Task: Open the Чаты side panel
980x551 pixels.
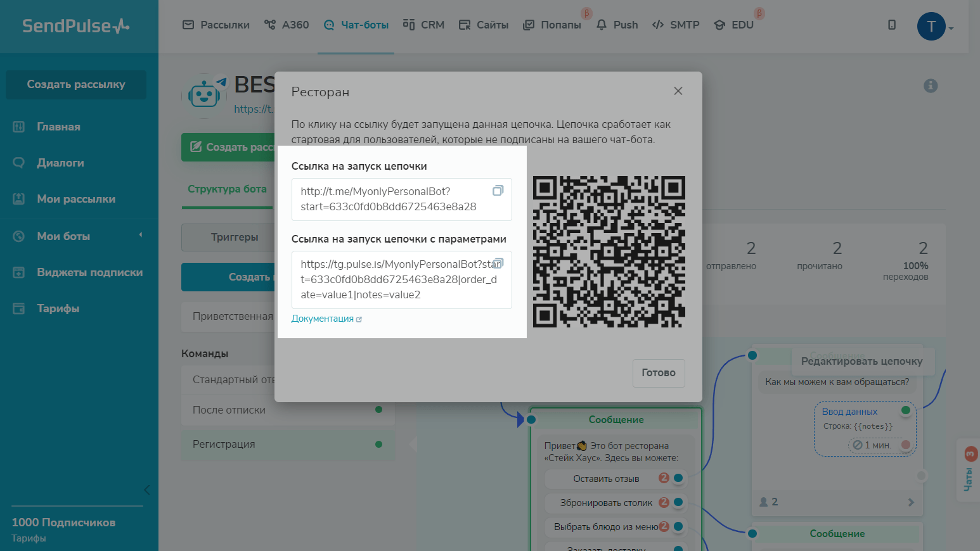Action: coord(969,470)
